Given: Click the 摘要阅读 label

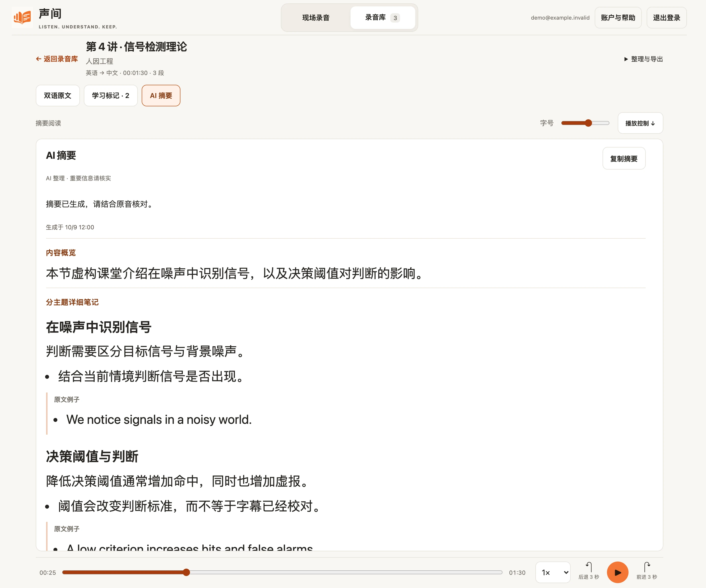Looking at the screenshot, I should pyautogui.click(x=48, y=123).
